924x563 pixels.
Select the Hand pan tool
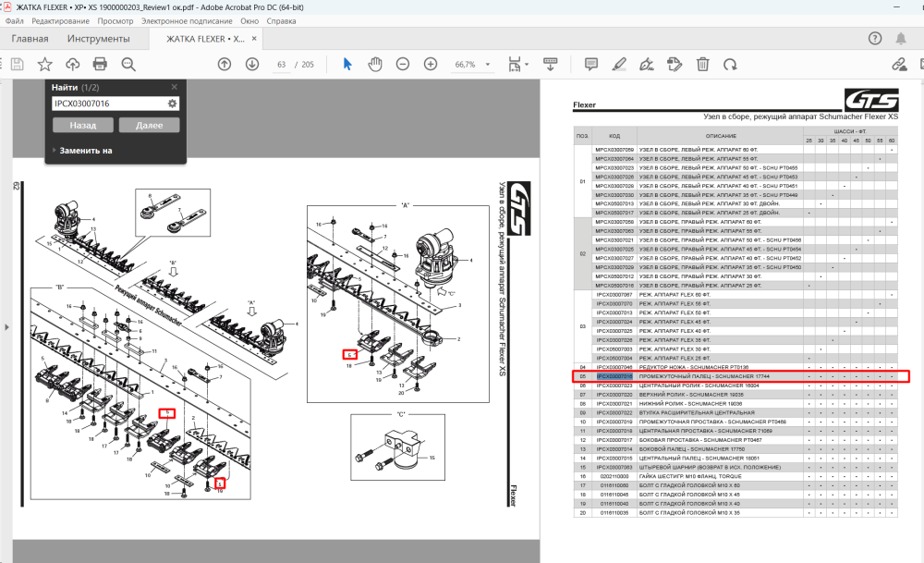point(375,65)
